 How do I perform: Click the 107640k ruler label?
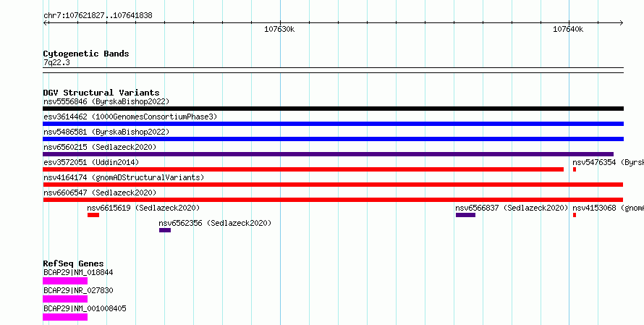pos(568,30)
